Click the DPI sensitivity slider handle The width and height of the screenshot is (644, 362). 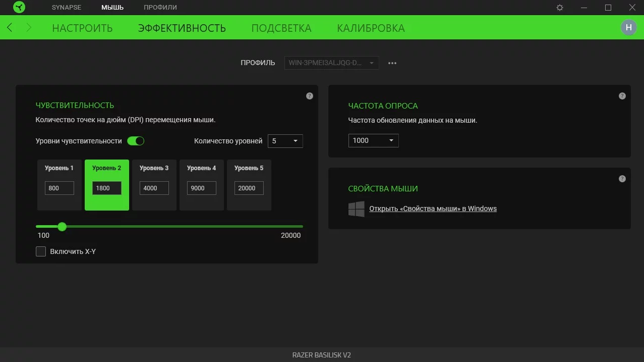click(62, 227)
